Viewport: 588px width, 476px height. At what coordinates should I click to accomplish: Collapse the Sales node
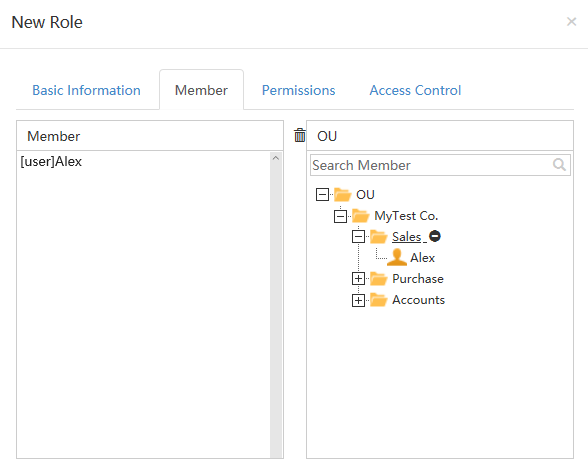click(x=358, y=237)
